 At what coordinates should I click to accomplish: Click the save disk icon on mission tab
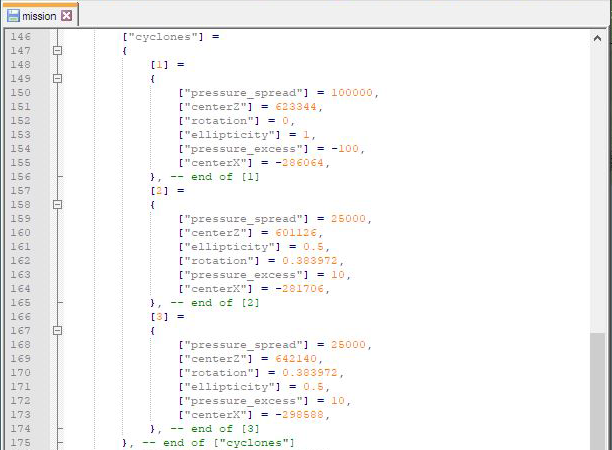(13, 16)
